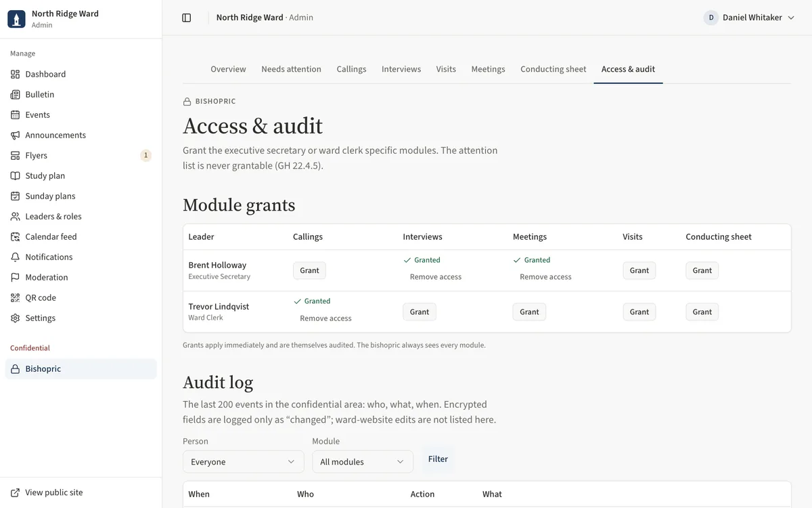This screenshot has width=812, height=508.
Task: Click the Brent Holloway leader name
Action: [x=217, y=265]
